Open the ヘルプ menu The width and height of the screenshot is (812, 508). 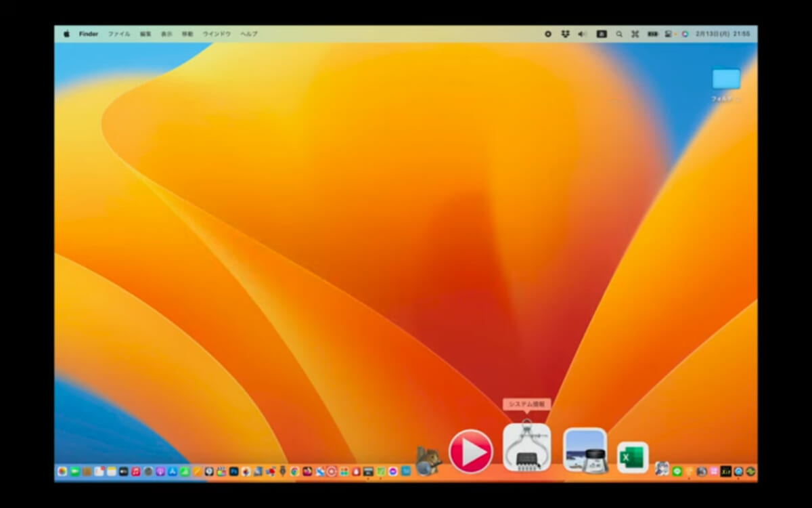pos(249,34)
